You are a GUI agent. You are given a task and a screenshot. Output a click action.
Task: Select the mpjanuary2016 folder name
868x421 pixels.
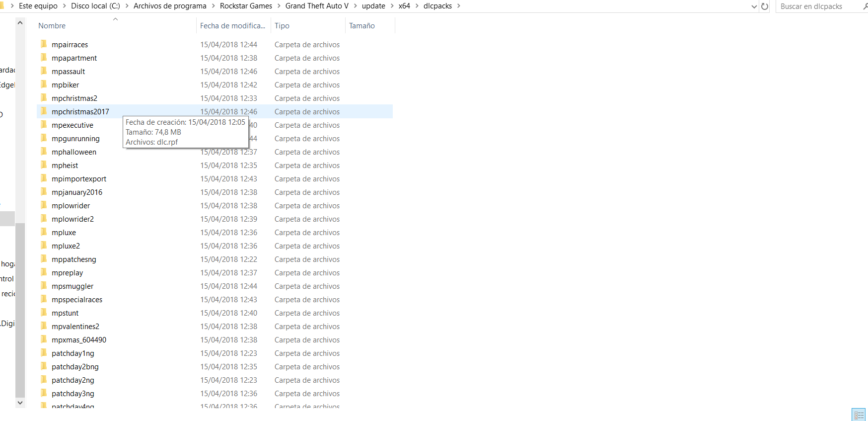tap(77, 192)
